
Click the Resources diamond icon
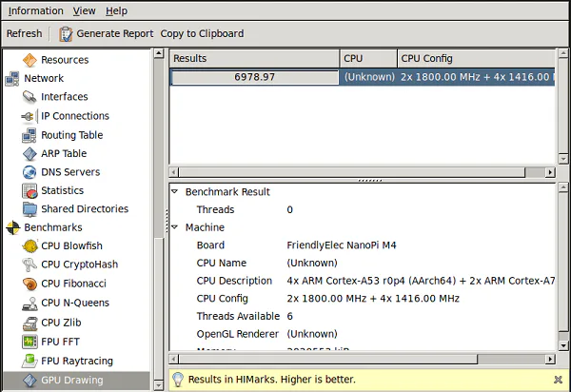pyautogui.click(x=30, y=60)
